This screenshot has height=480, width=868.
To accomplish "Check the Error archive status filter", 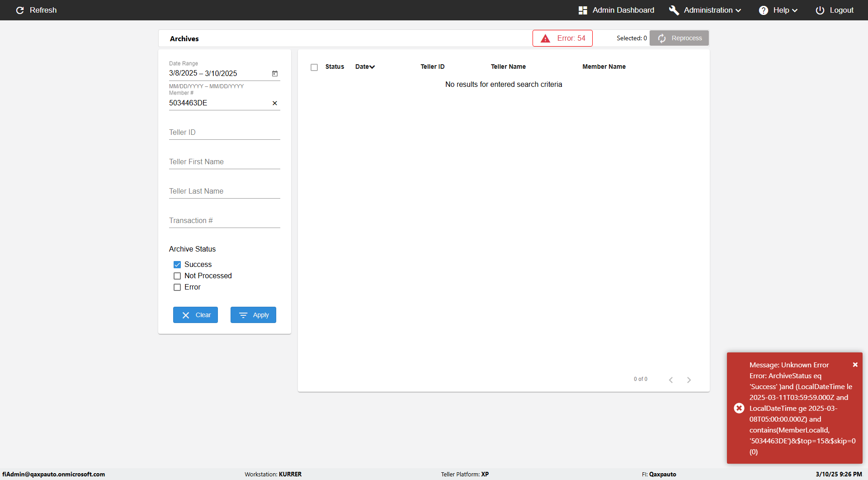I will point(177,287).
